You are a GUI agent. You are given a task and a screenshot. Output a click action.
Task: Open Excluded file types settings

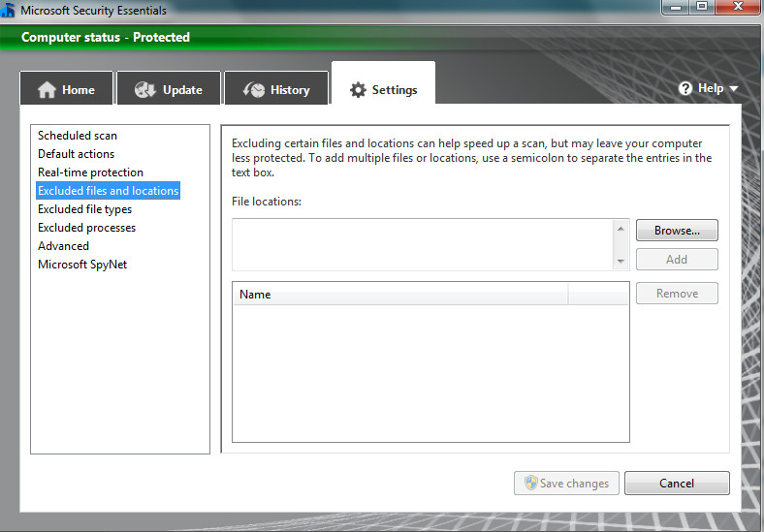click(x=84, y=209)
